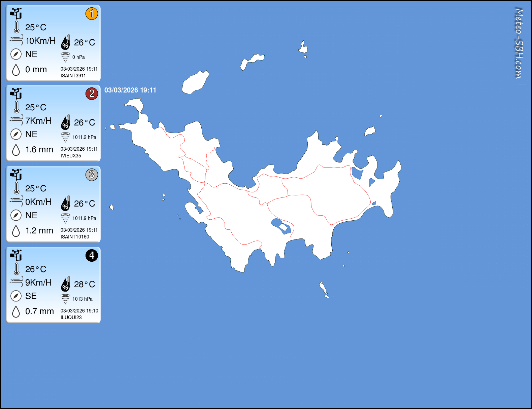Click the 1011.9 hPa pressure reading
Viewport: 532px width, 409px height.
click(84, 218)
